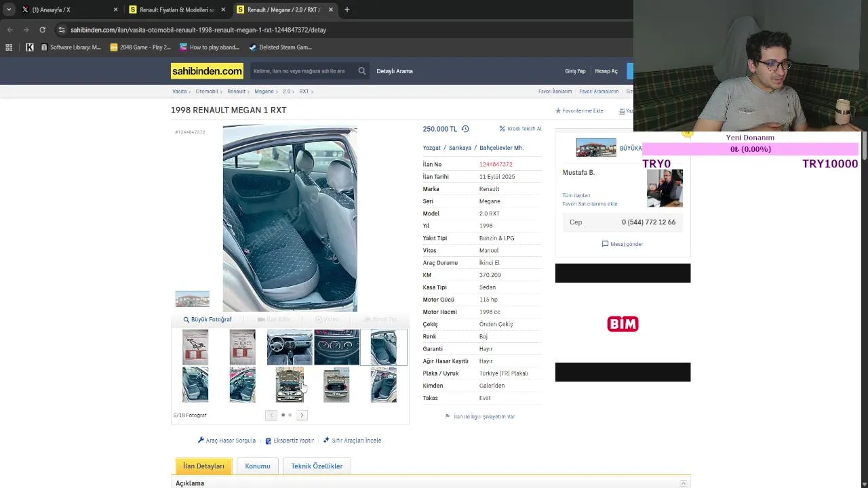Open Megane breadcrumb

pyautogui.click(x=264, y=91)
